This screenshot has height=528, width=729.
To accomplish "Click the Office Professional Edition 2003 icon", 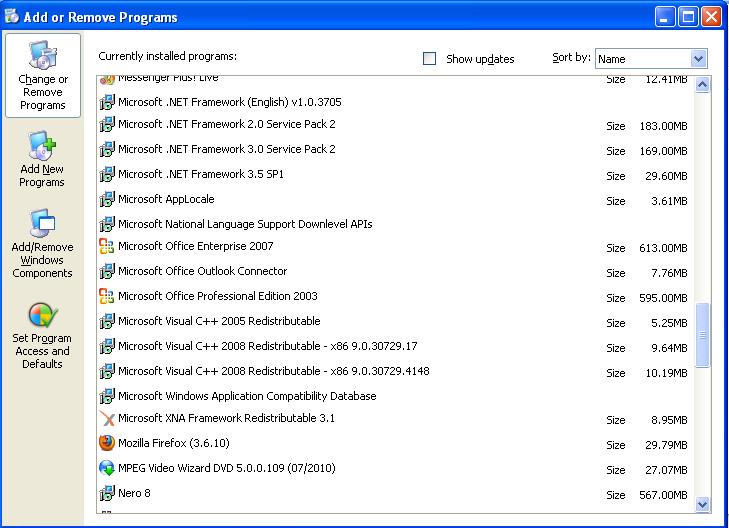I will (107, 296).
